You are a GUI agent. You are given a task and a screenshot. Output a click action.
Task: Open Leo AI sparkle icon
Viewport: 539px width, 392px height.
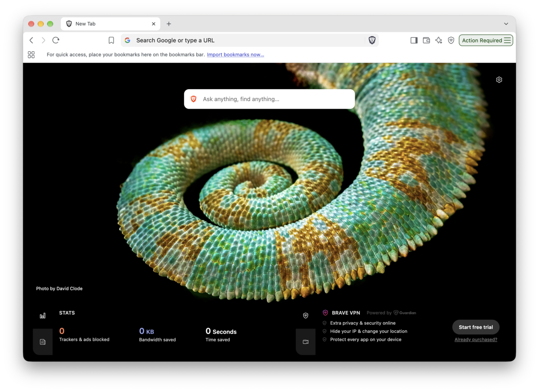(439, 40)
